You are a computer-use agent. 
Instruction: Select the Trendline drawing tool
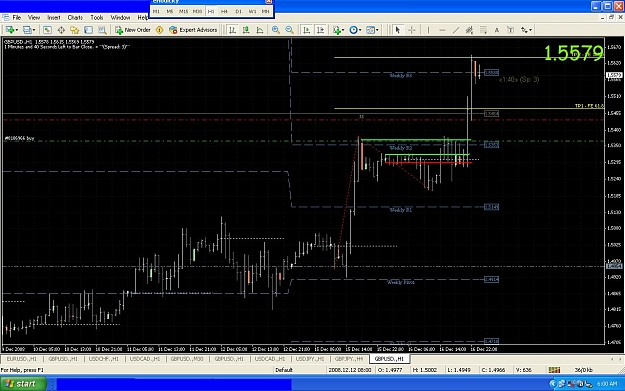(456, 30)
